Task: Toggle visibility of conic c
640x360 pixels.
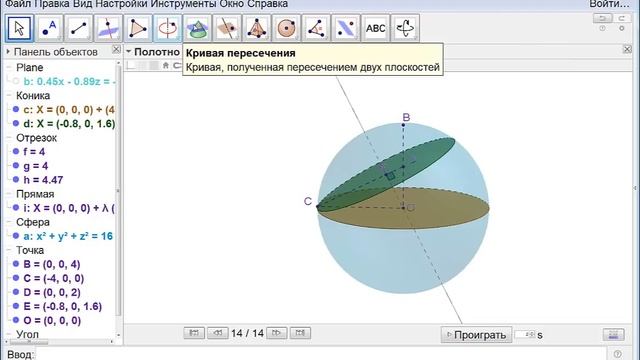Action: [16, 109]
